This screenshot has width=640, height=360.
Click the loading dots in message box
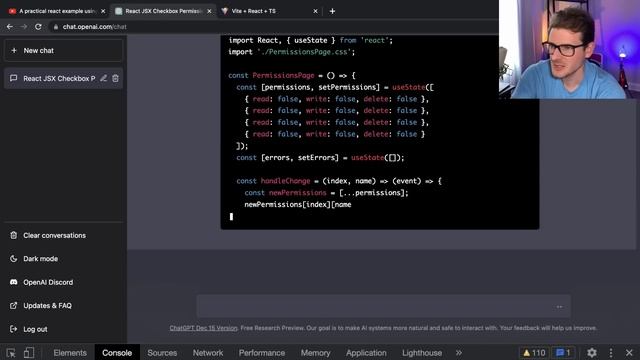tap(559, 307)
